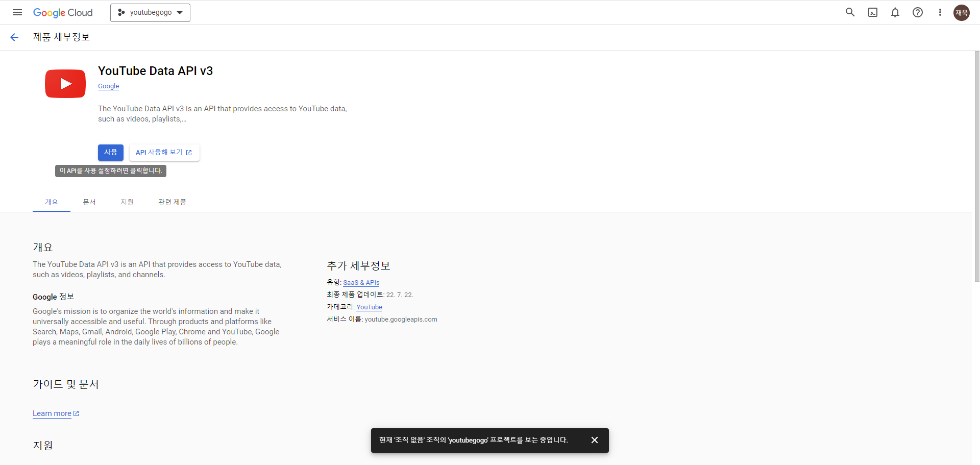Click the 제품 세부정보 page heading

pyautogui.click(x=62, y=37)
